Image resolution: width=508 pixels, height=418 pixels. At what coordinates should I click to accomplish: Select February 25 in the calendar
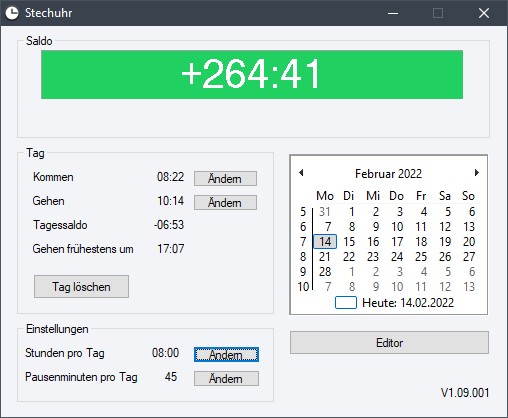421,257
